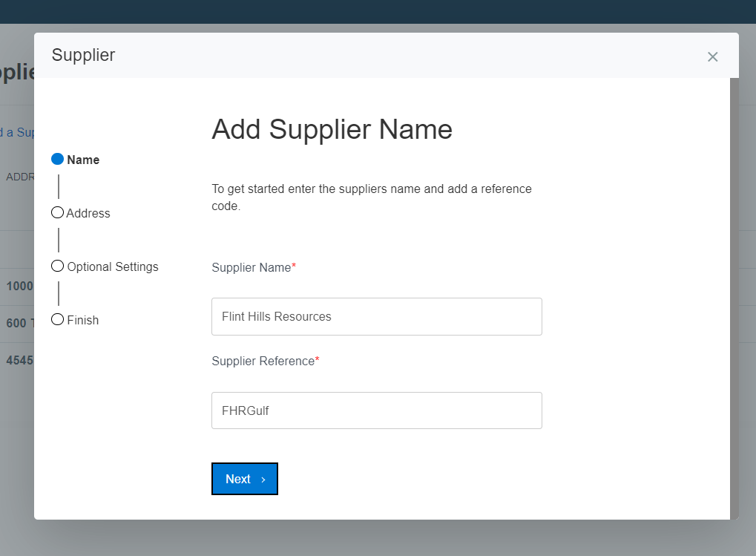The height and width of the screenshot is (556, 756).
Task: Click the Finish step circle
Action: (x=57, y=319)
